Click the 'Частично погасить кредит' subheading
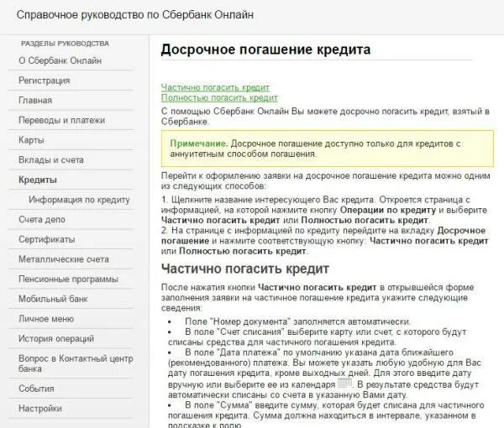 click(x=245, y=269)
